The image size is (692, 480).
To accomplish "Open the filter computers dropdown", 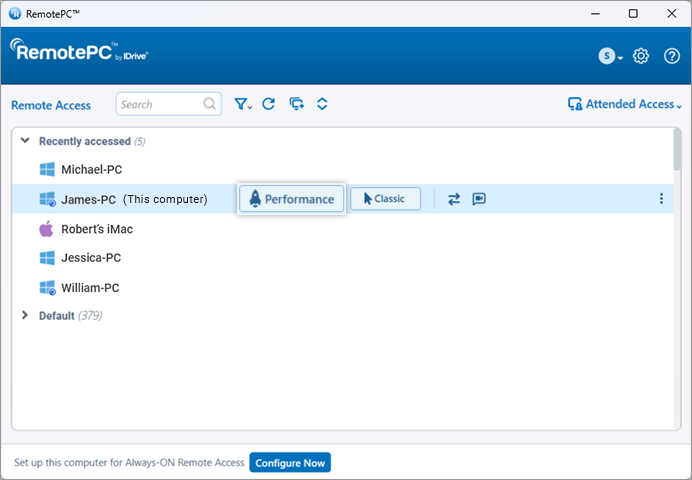I will point(242,104).
